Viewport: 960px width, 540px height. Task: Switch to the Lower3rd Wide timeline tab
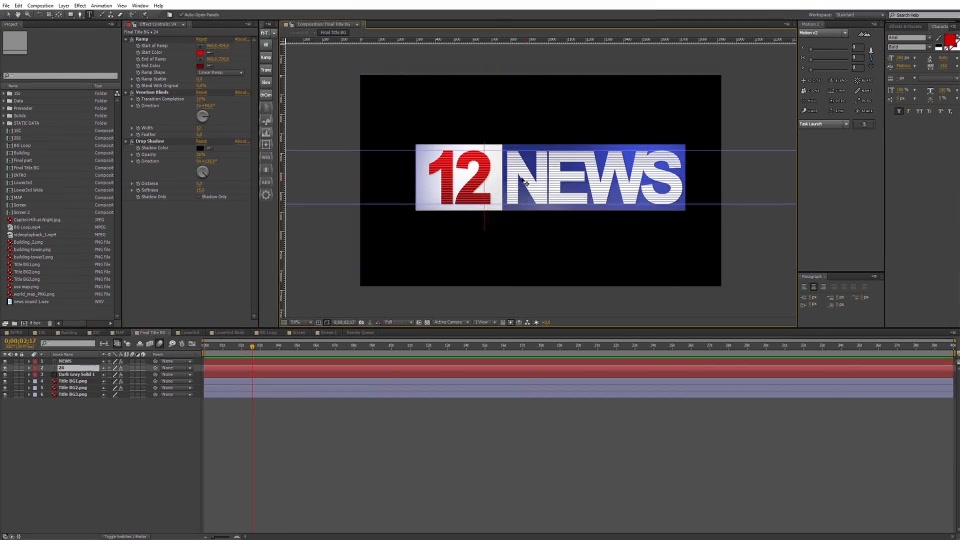[x=229, y=333]
